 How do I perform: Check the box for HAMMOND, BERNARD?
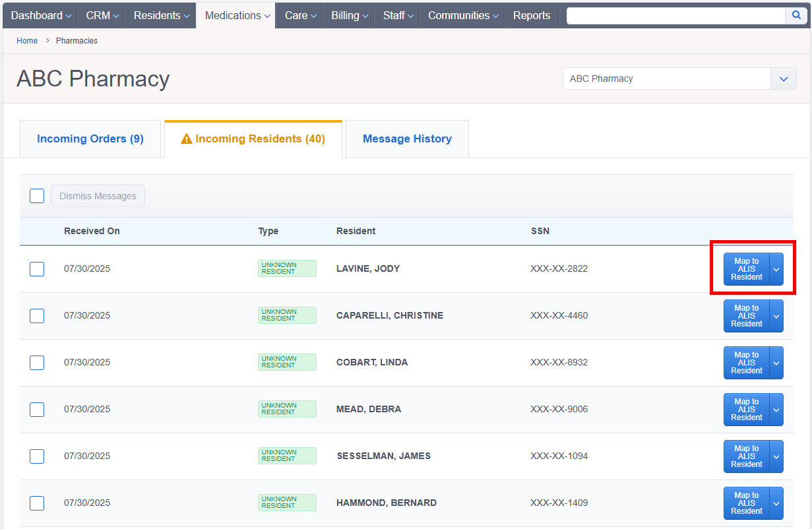[37, 503]
